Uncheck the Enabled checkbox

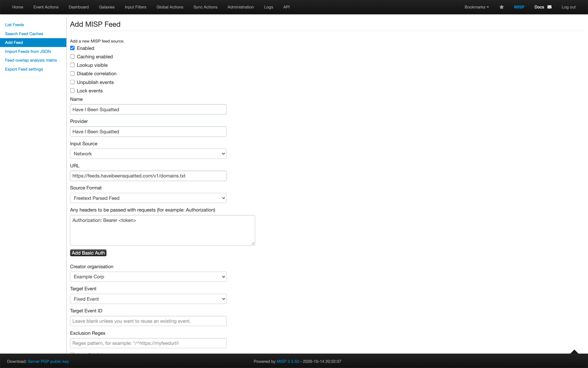click(x=72, y=48)
